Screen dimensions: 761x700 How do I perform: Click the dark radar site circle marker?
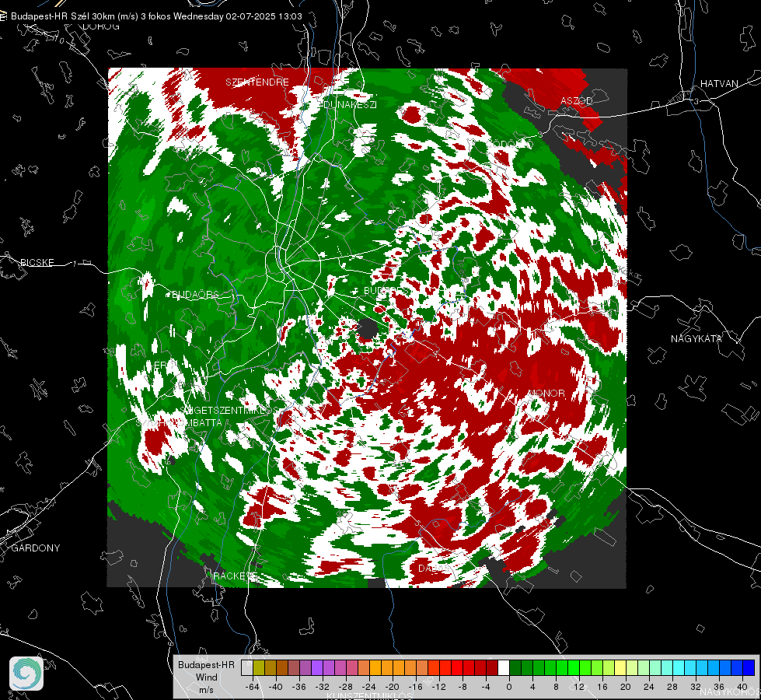coord(368,329)
